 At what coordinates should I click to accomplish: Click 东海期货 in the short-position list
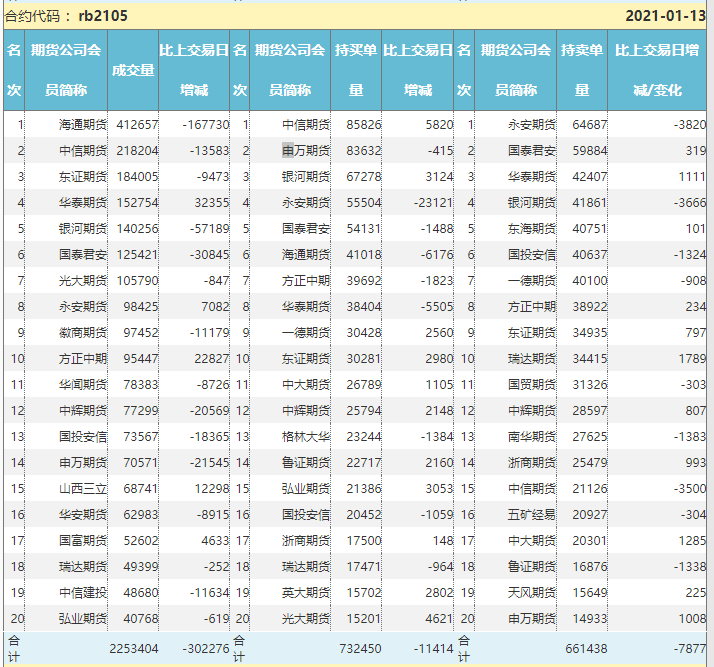point(532,228)
